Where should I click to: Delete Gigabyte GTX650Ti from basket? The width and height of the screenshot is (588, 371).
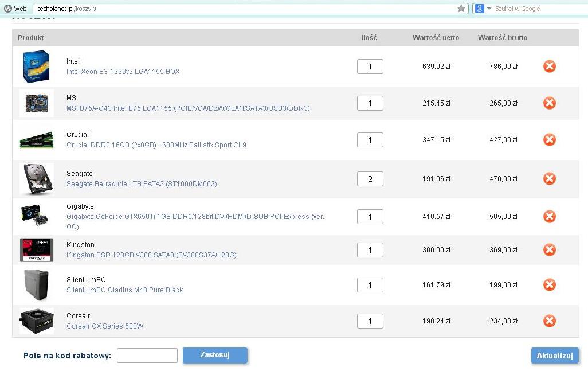550,216
